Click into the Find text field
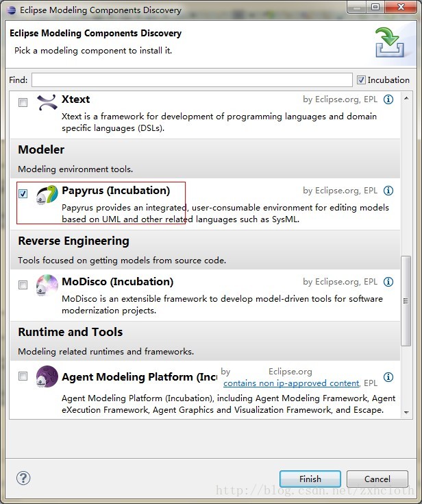The image size is (422, 504). pos(192,80)
